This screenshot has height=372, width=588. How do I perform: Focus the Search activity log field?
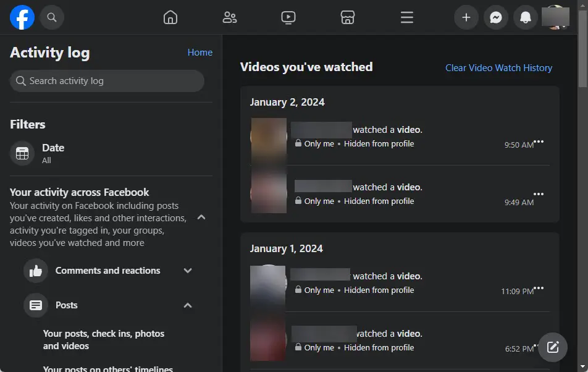coord(107,81)
